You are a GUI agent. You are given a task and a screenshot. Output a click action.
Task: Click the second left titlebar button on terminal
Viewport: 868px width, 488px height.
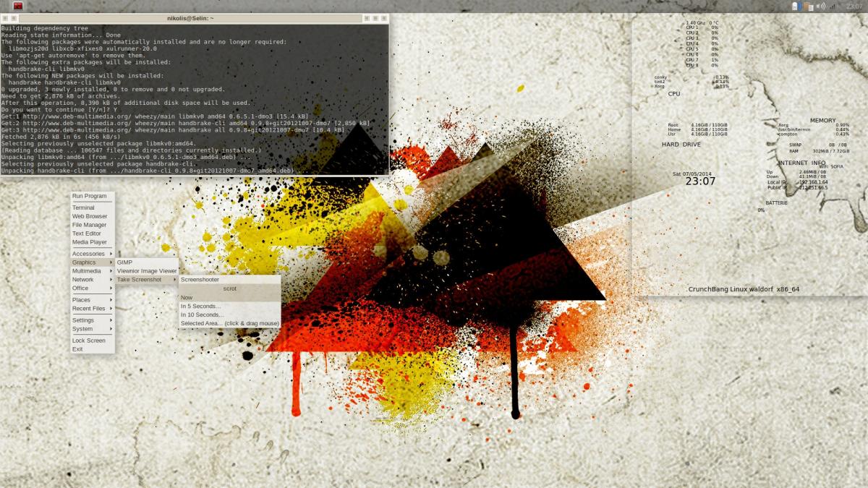(x=13, y=17)
